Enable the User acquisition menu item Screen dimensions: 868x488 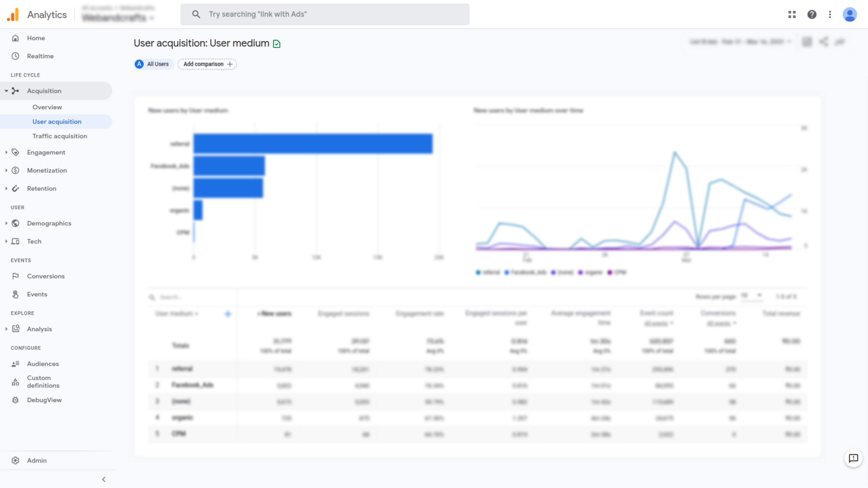57,122
